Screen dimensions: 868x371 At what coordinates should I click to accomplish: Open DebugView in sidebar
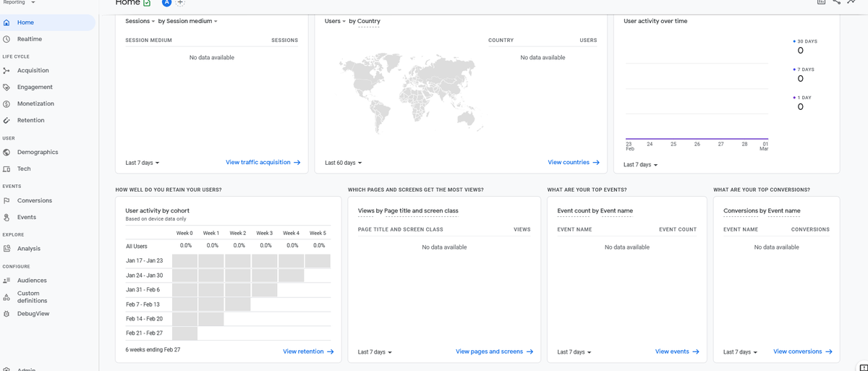coord(33,314)
